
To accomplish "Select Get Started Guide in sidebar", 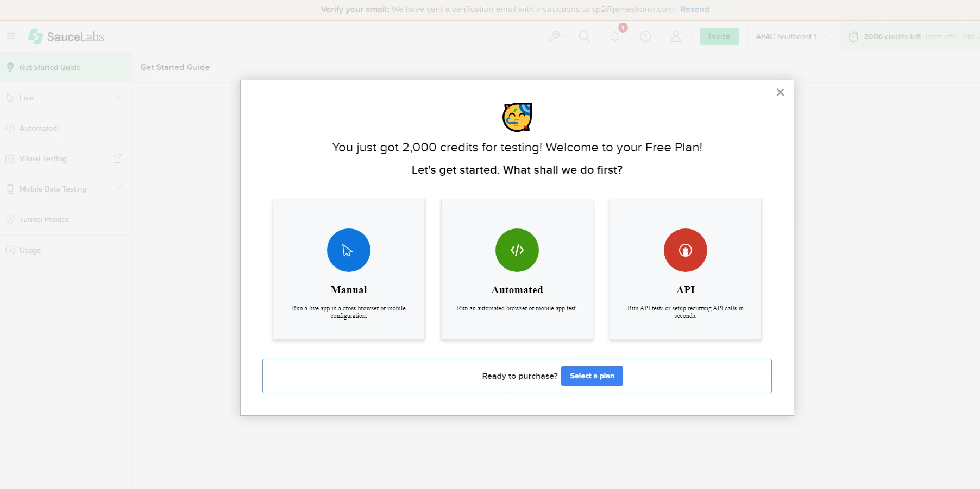I will [x=66, y=67].
